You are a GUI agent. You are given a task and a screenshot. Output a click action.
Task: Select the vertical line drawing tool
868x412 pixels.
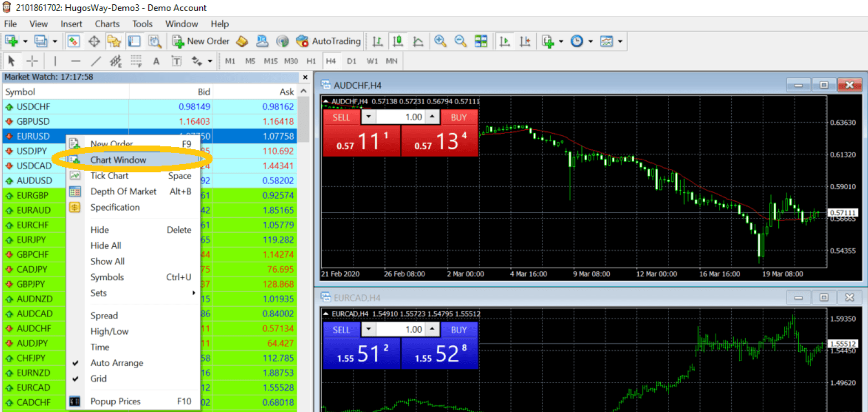pyautogui.click(x=55, y=61)
